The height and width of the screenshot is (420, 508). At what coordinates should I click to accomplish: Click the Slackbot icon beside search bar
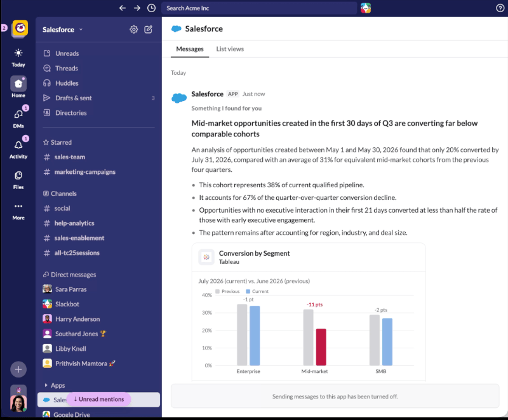pyautogui.click(x=366, y=8)
